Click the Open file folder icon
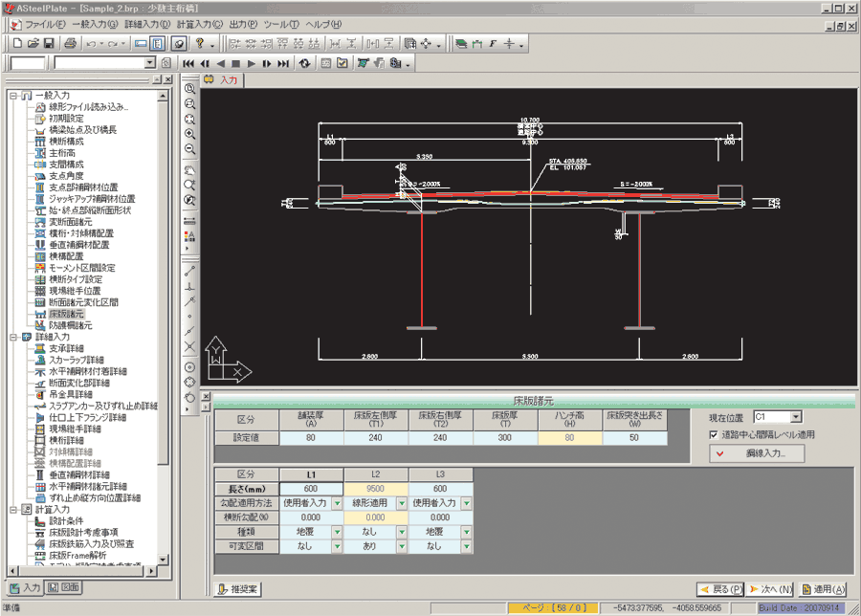This screenshot has width=861, height=616. pos(33,43)
